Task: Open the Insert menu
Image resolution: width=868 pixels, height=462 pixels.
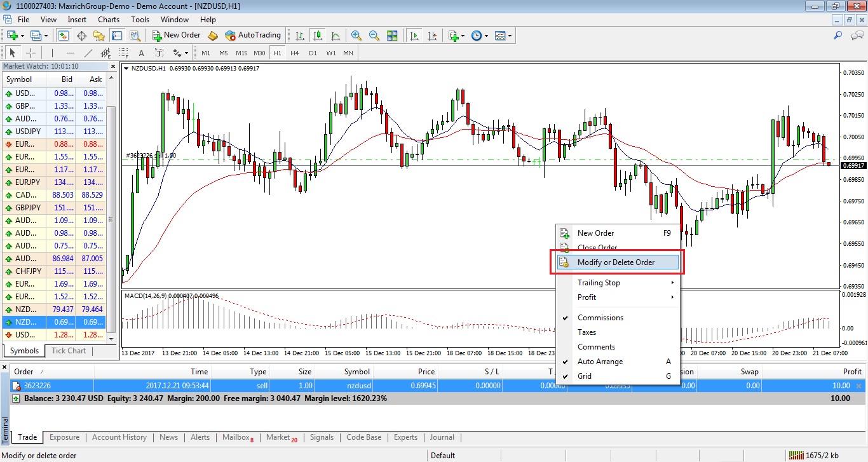Action: click(77, 20)
